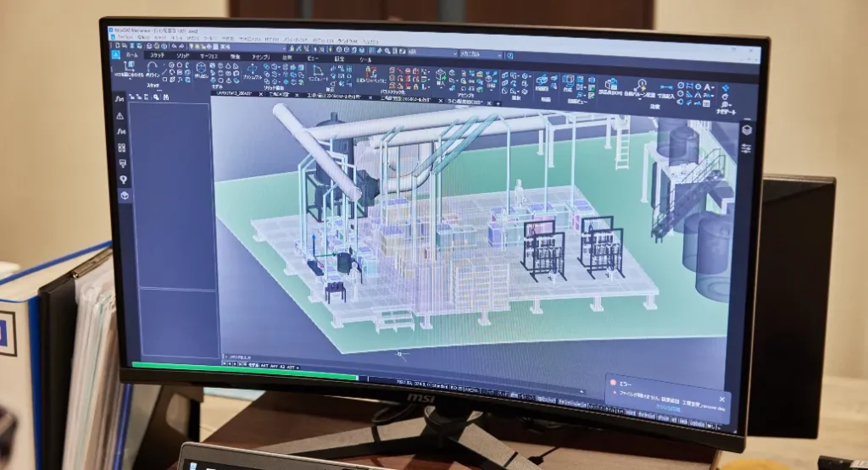Switch to the ソリッド ribbon tab
The image size is (868, 470).
tap(183, 55)
